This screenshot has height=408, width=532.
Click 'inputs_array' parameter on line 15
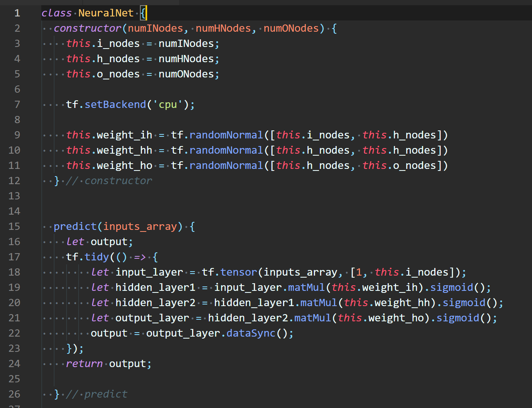click(x=140, y=226)
